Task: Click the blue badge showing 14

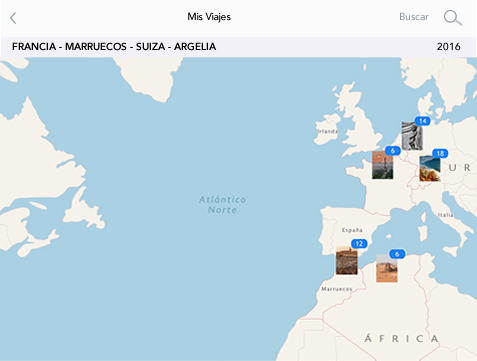Action: 422,121
